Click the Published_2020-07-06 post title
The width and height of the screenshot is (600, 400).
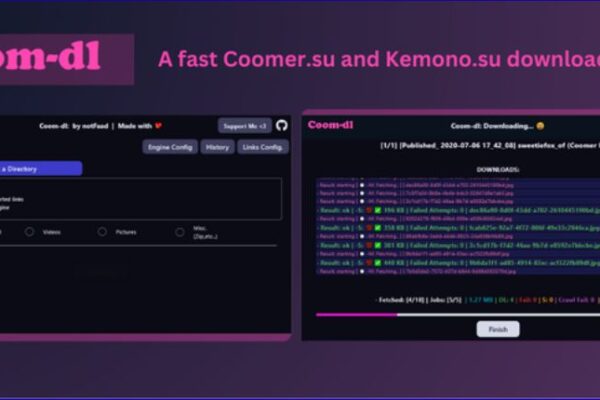coord(490,145)
